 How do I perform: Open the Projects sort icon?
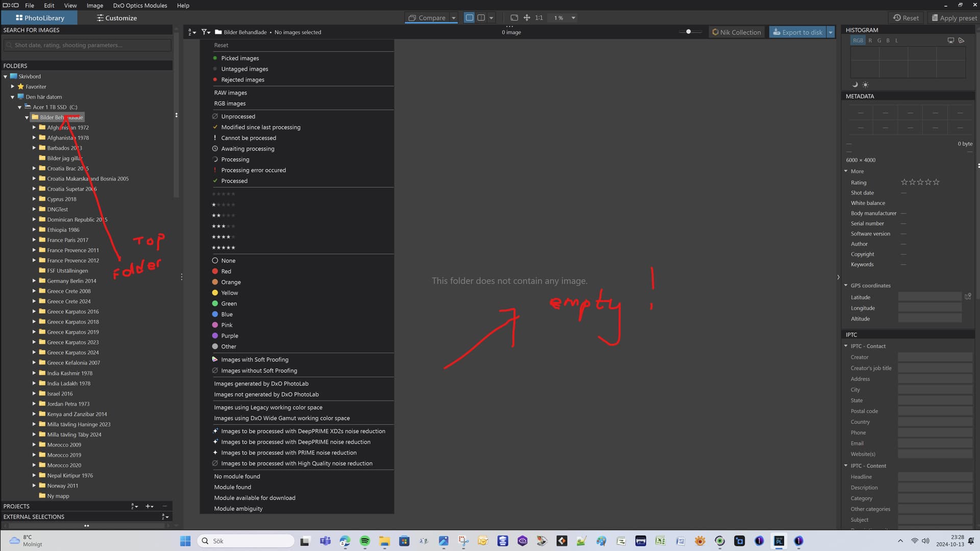(134, 506)
